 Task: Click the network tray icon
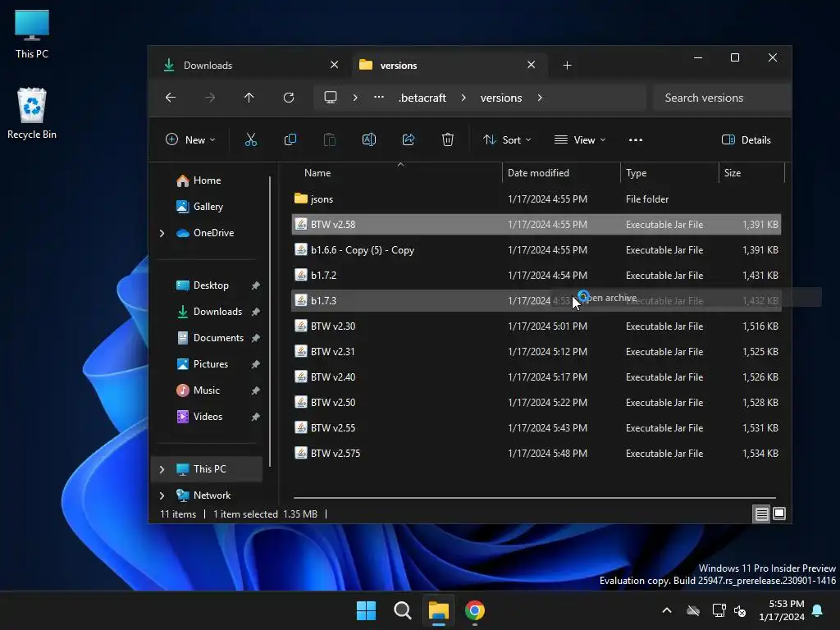(x=719, y=610)
